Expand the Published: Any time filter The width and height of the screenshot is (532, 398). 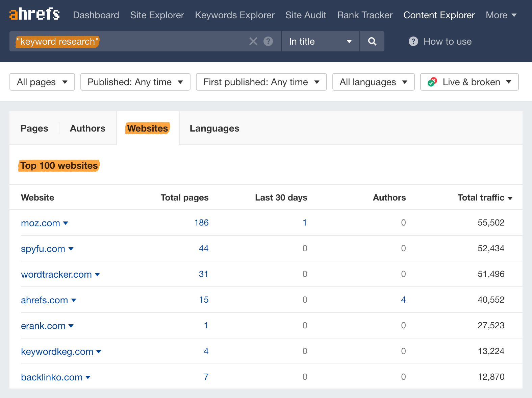click(135, 82)
